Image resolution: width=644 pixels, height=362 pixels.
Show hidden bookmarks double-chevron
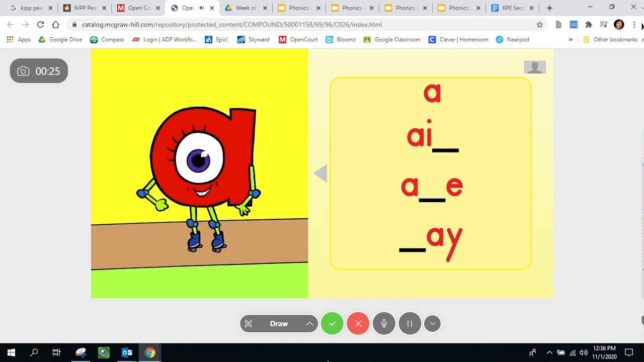pyautogui.click(x=571, y=40)
